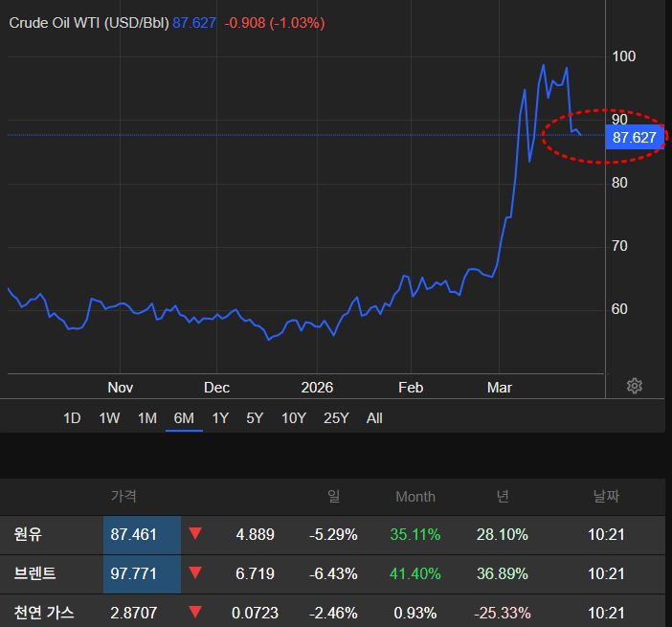The image size is (672, 627).
Task: Show 5Y price history
Action: 255,418
